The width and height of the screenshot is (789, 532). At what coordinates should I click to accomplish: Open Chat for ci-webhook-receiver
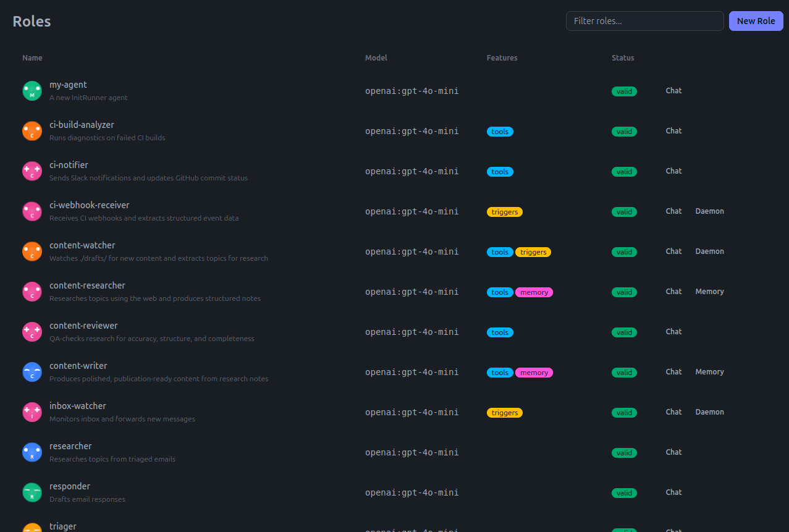click(673, 211)
